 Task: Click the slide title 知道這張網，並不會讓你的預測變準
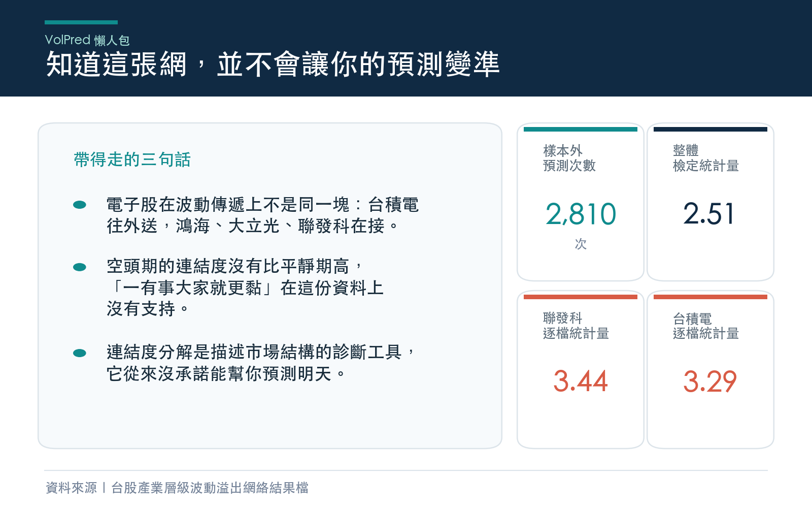pyautogui.click(x=273, y=65)
